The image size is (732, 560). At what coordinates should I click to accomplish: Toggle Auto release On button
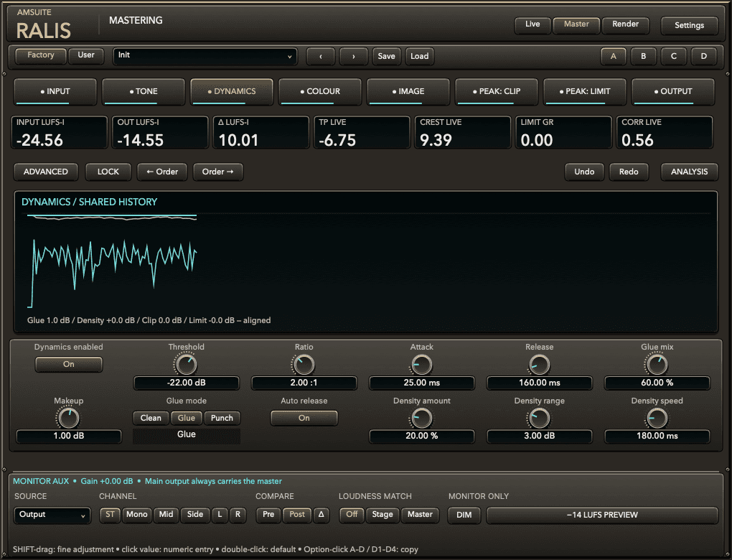coord(304,418)
